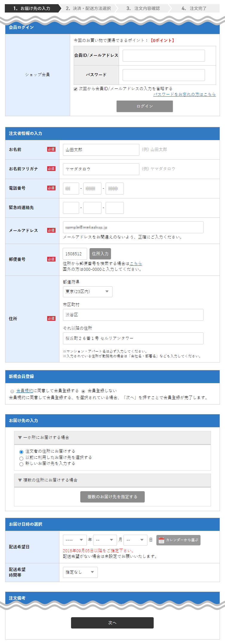Select '新しいお届け先を入力する' radio option

point(21,464)
